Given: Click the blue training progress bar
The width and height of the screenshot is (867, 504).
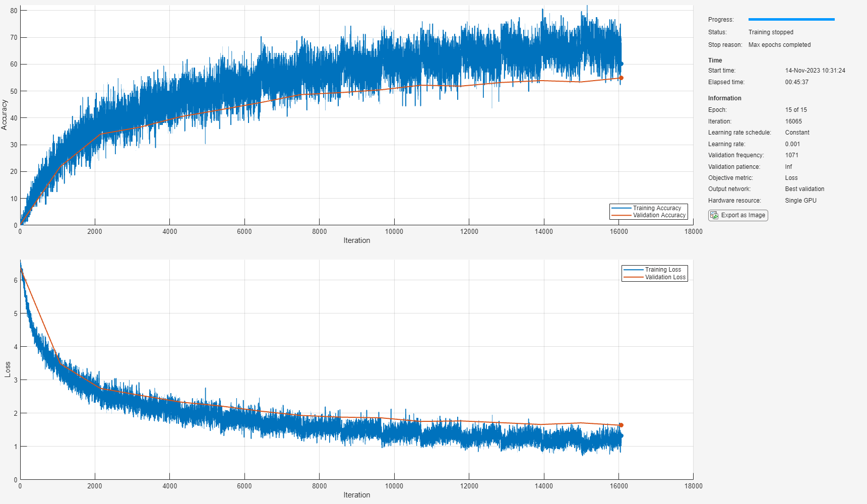Looking at the screenshot, I should point(791,20).
